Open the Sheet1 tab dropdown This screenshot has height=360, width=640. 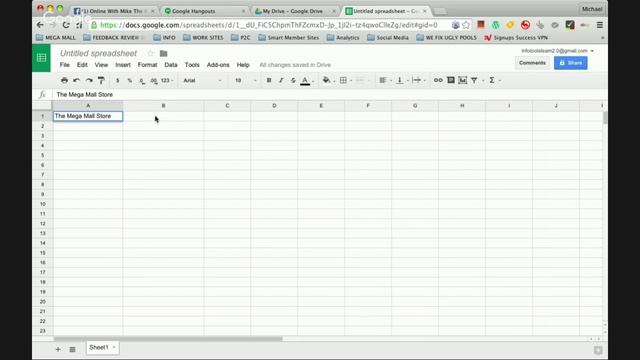[x=114, y=347]
